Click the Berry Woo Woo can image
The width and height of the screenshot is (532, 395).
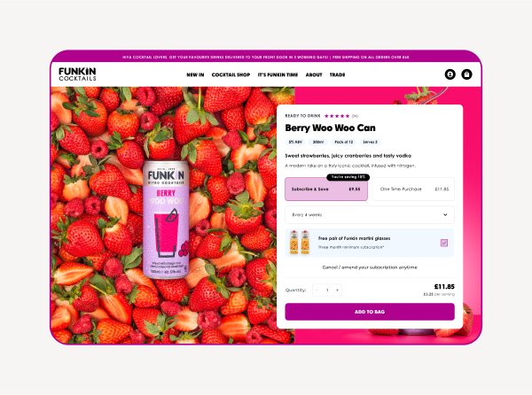pyautogui.click(x=166, y=220)
